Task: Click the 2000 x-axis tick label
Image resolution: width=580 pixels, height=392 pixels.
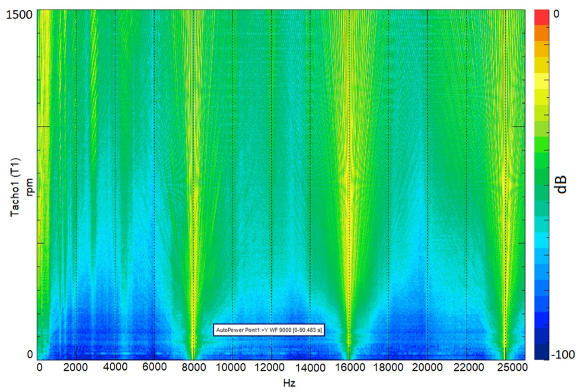Action: (x=75, y=368)
